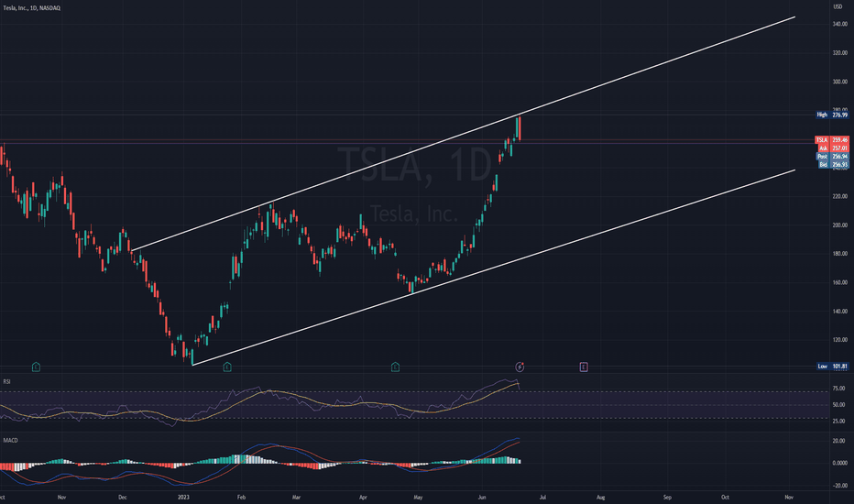The image size is (854, 504).
Task: Click the 340.00 price axis value
Action: pyautogui.click(x=840, y=24)
